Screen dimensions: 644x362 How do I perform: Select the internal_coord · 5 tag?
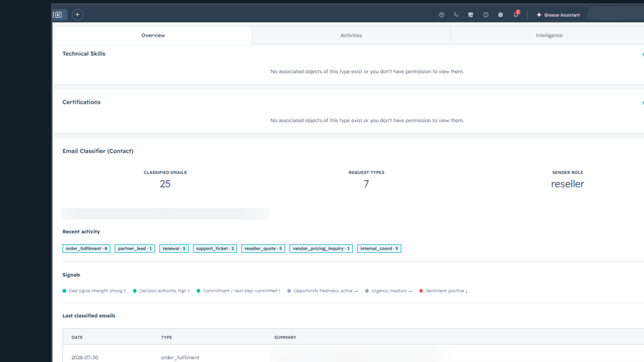379,249
